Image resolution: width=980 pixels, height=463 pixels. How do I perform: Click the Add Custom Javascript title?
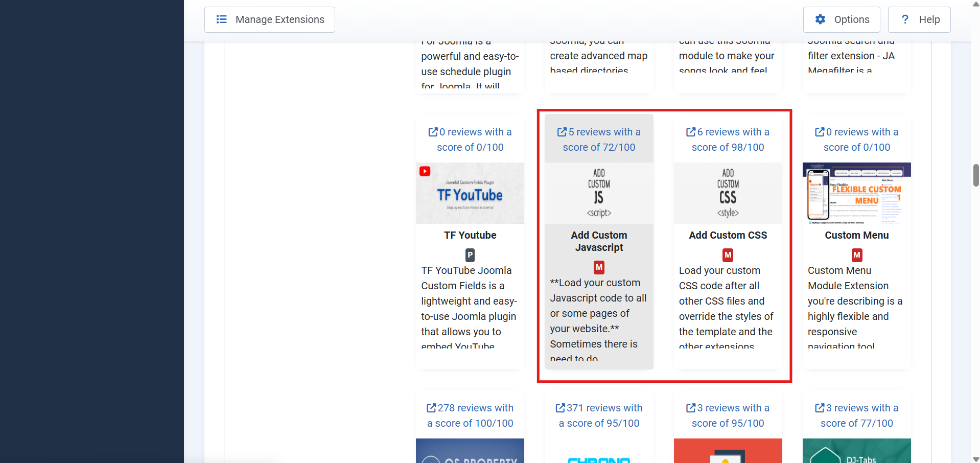[599, 241]
